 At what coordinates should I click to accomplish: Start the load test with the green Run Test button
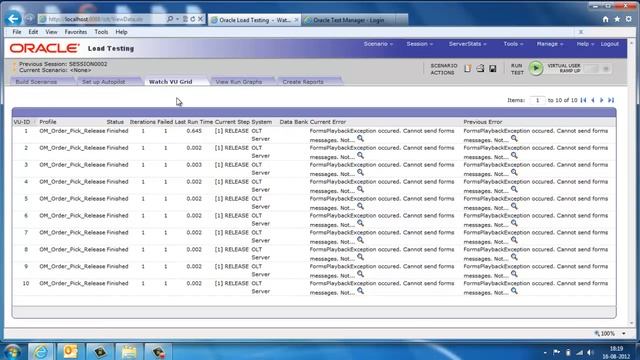536,68
